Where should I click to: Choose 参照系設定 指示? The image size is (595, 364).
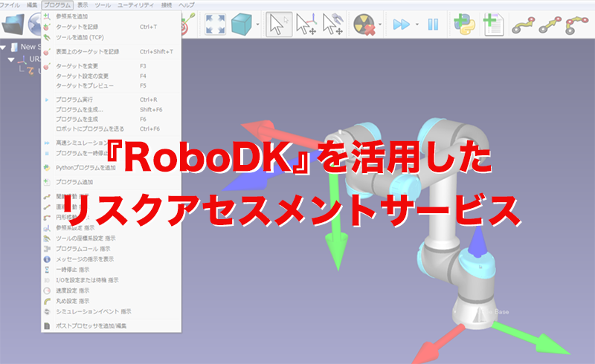[111, 228]
